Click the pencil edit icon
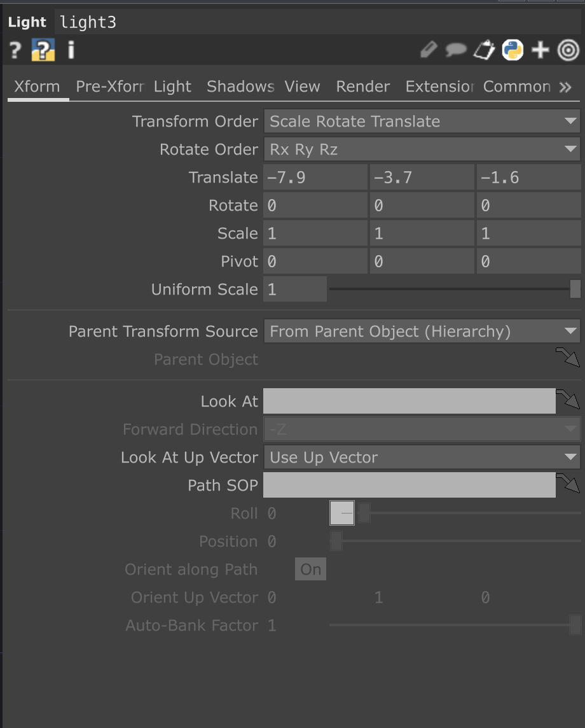The height and width of the screenshot is (728, 585). point(429,50)
